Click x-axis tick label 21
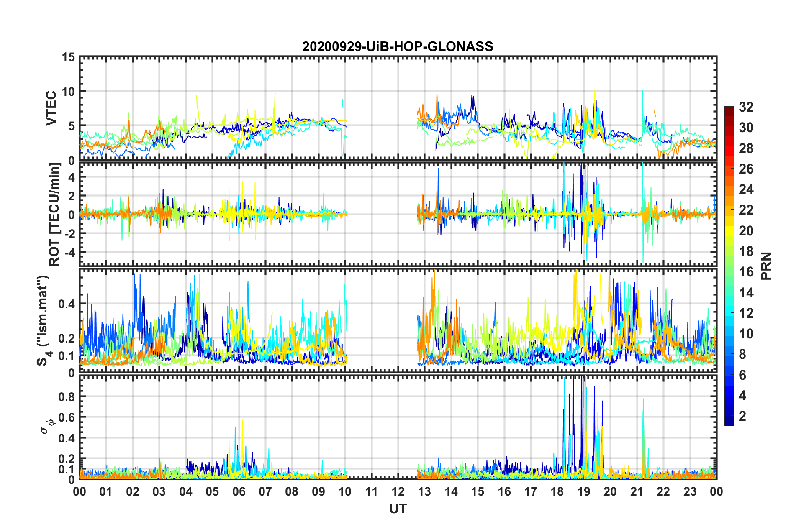This screenshot has height=532, width=796. tap(637, 491)
